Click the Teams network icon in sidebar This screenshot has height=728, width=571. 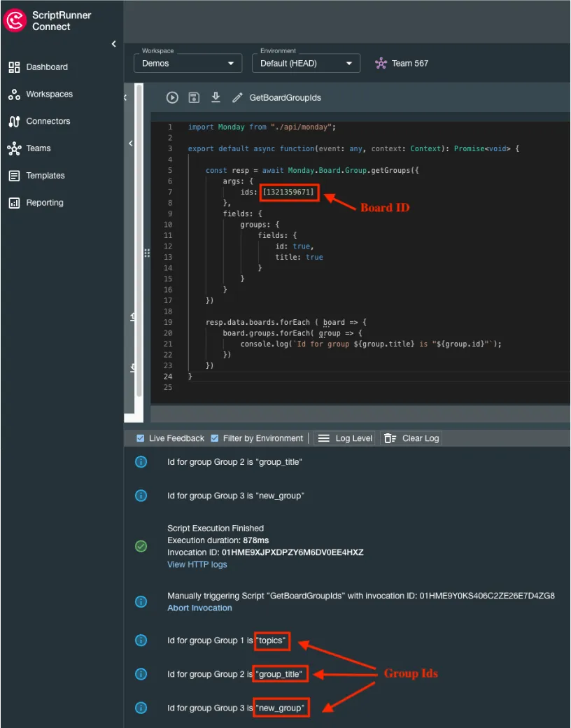15,148
